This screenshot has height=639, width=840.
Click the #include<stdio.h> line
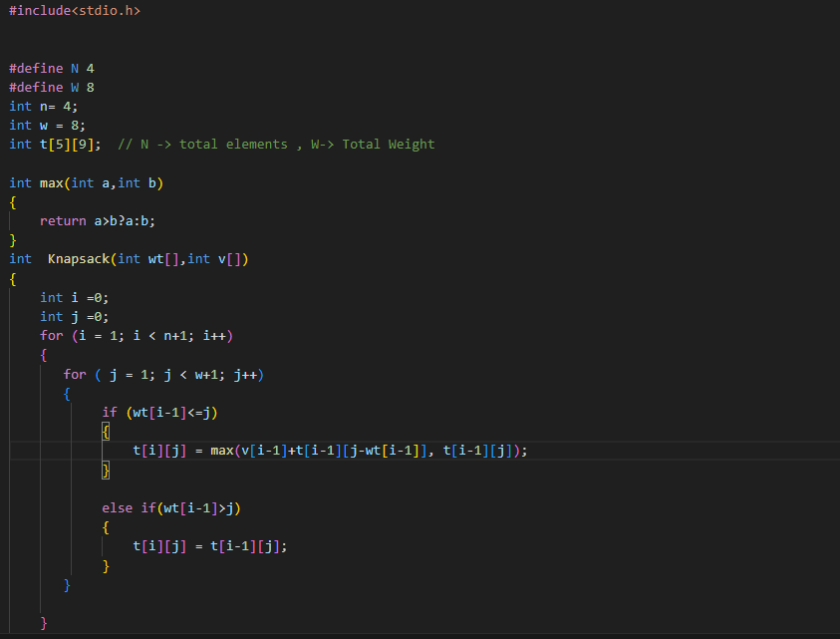pos(75,11)
